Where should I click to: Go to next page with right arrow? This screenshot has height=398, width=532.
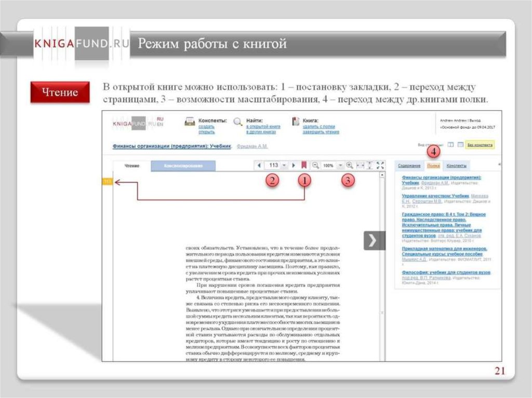pos(294,166)
